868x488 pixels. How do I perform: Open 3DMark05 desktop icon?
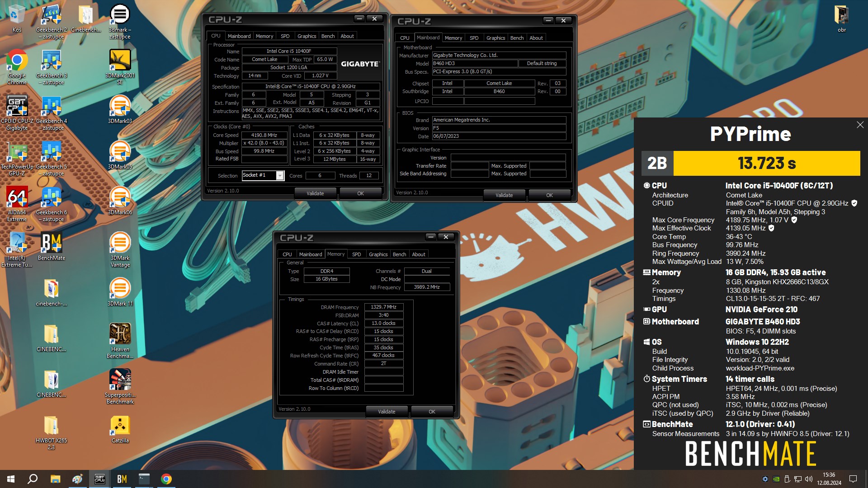[120, 155]
